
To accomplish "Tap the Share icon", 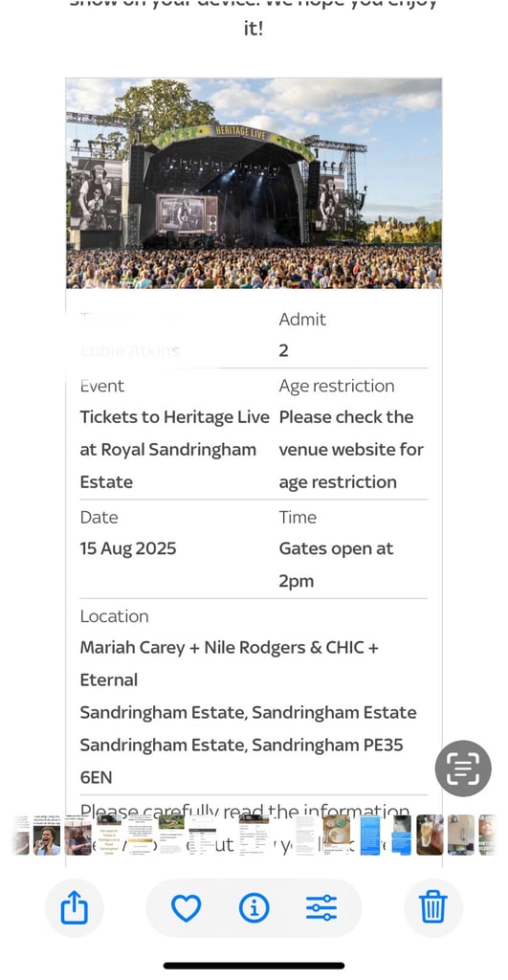I will click(x=75, y=907).
